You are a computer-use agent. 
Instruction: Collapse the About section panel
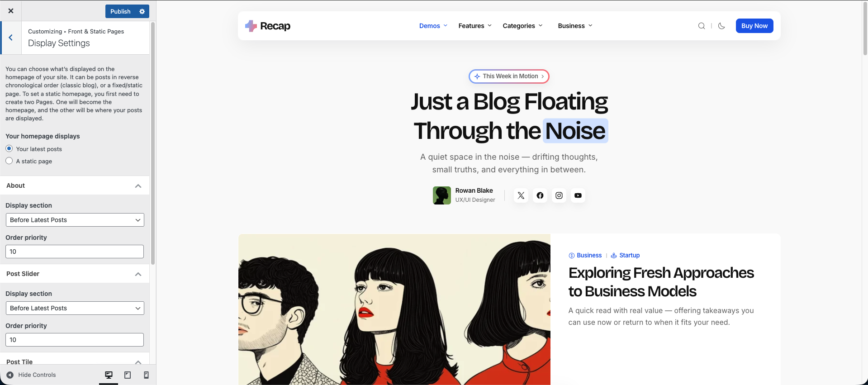pyautogui.click(x=138, y=186)
